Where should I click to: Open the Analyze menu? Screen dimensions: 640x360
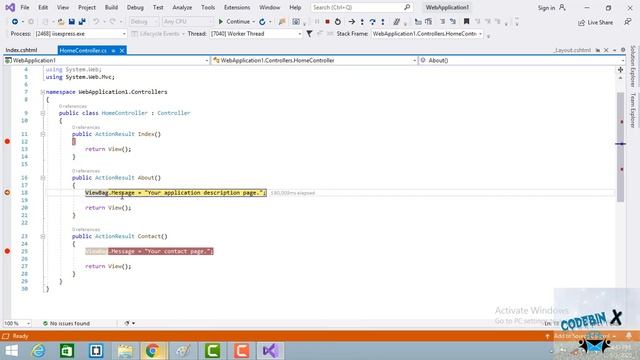coord(182,7)
